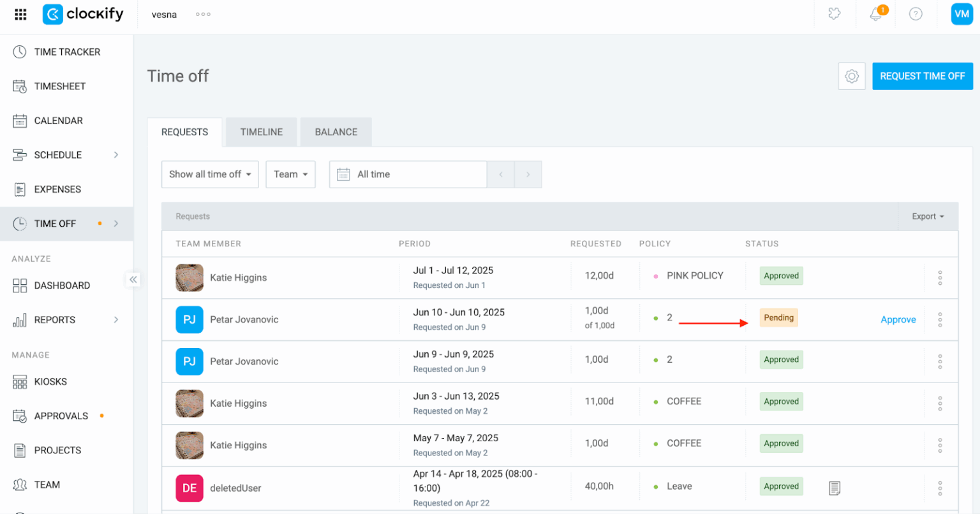This screenshot has width=980, height=514.
Task: Expand the Show all time off dropdown
Action: coord(210,174)
